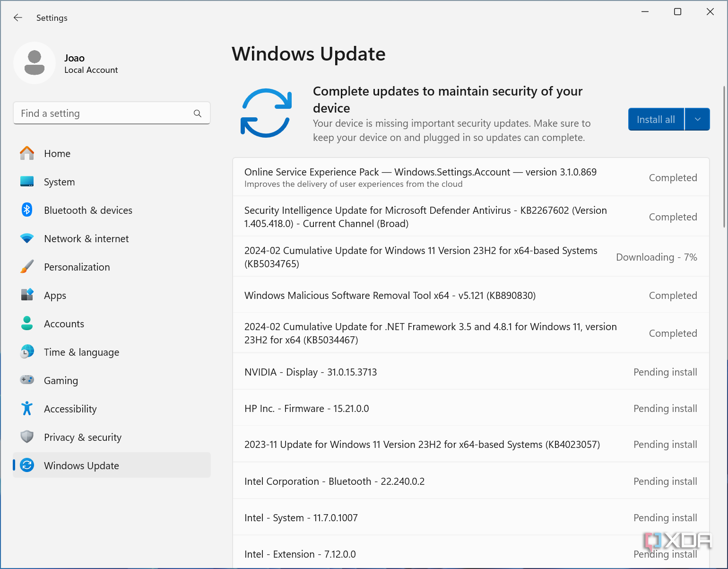Select 2023-11 Update KB4023057 entry

coord(471,444)
